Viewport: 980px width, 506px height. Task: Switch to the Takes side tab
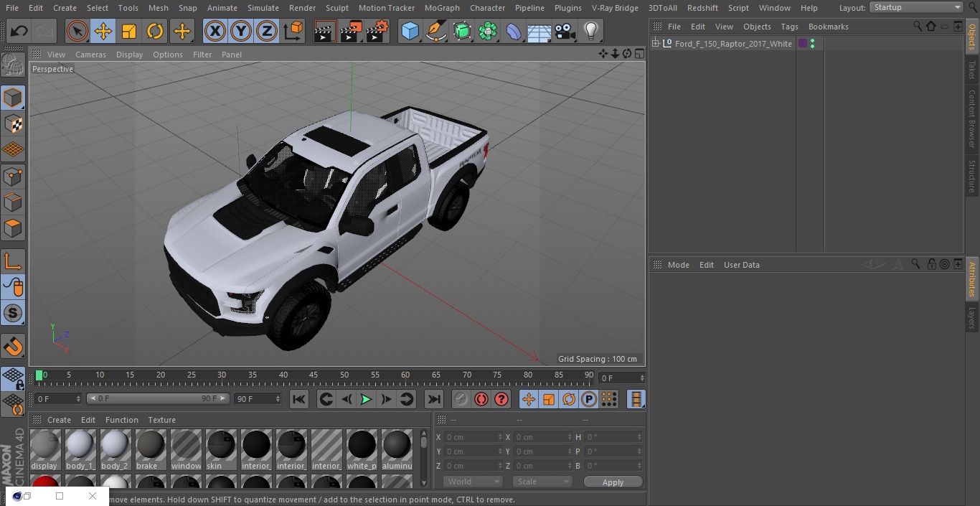pos(972,70)
